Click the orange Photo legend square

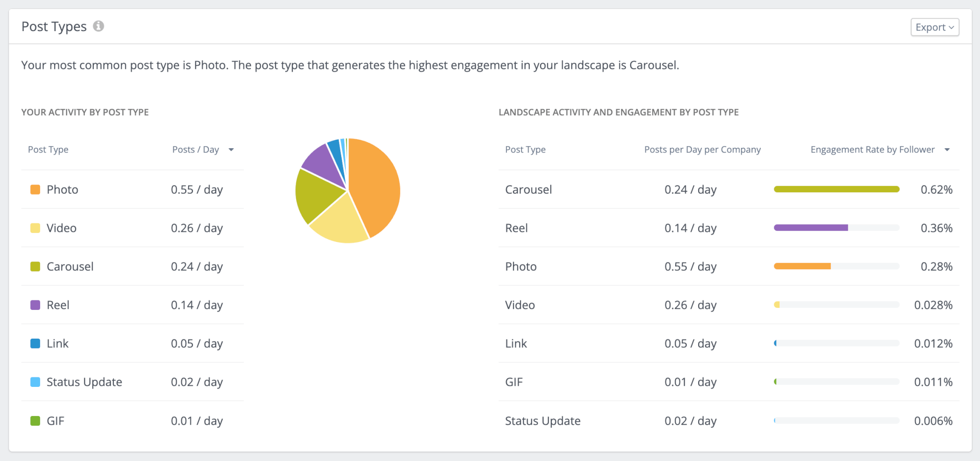[x=35, y=189]
